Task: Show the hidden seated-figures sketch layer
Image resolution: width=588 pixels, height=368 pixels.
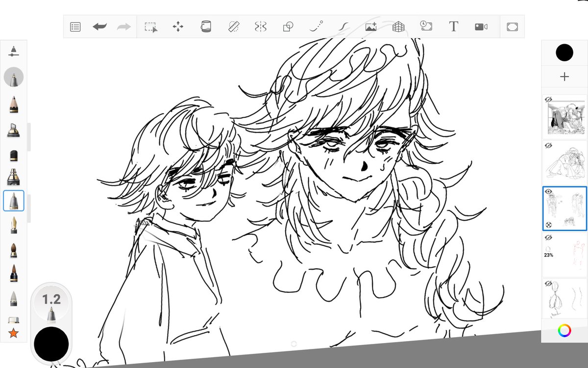Action: pyautogui.click(x=549, y=146)
